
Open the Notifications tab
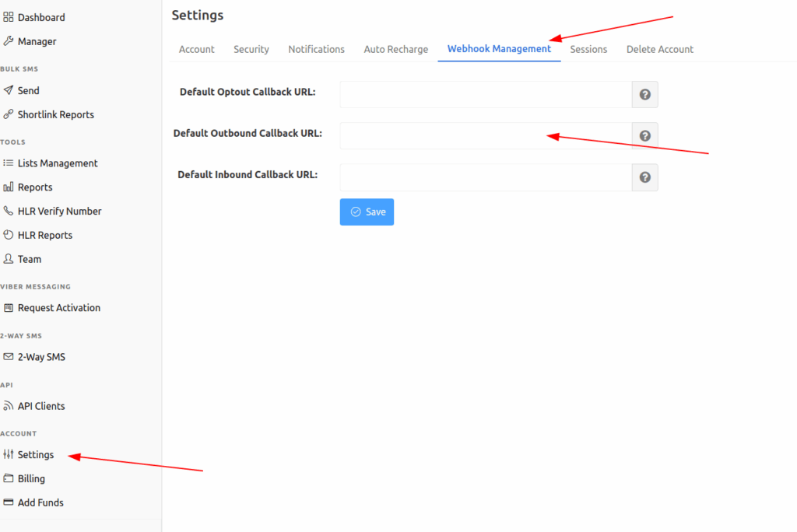point(316,49)
